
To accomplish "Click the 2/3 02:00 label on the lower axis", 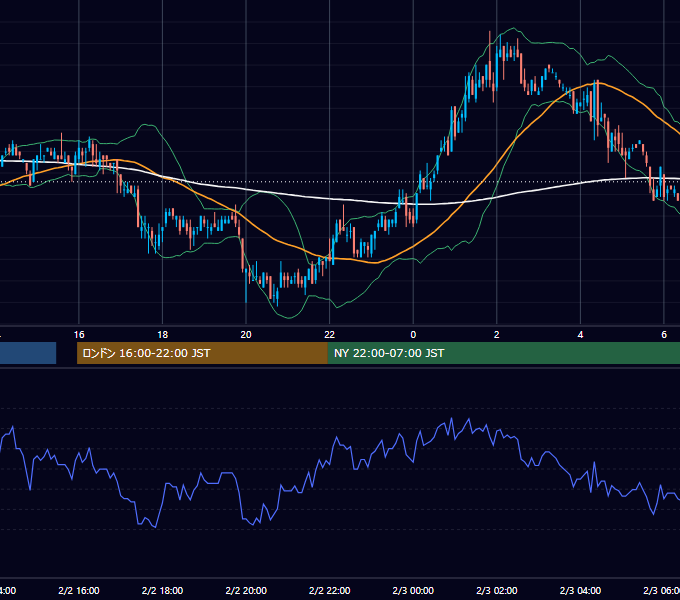I will pos(497,591).
